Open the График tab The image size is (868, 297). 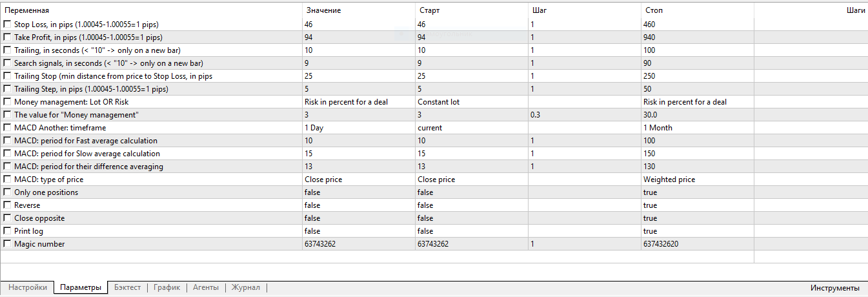point(167,288)
